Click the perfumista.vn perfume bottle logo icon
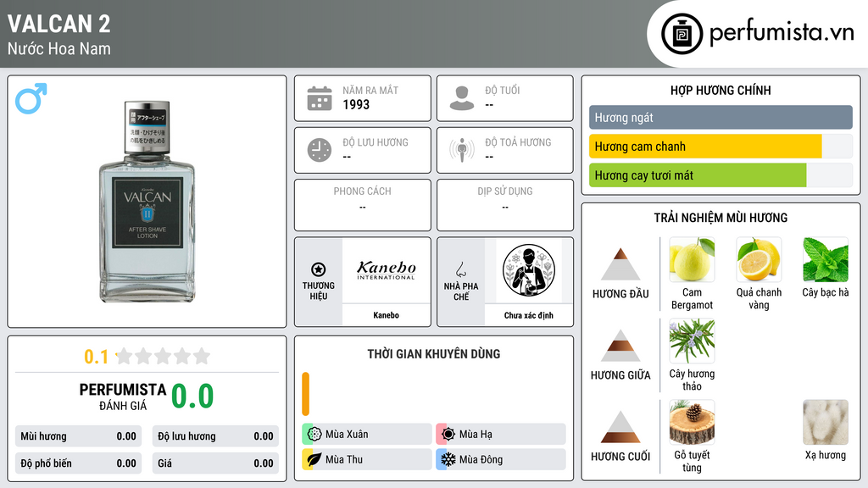868x488 pixels. point(682,34)
